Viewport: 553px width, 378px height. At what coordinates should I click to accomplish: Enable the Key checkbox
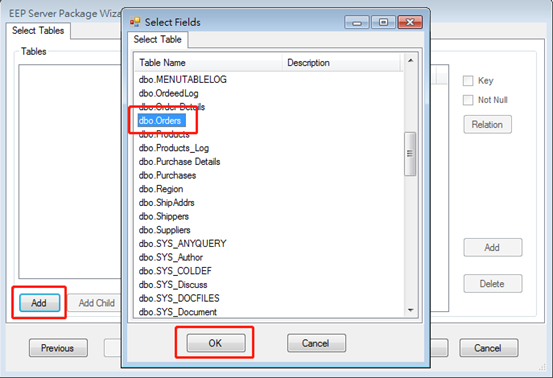[x=468, y=81]
